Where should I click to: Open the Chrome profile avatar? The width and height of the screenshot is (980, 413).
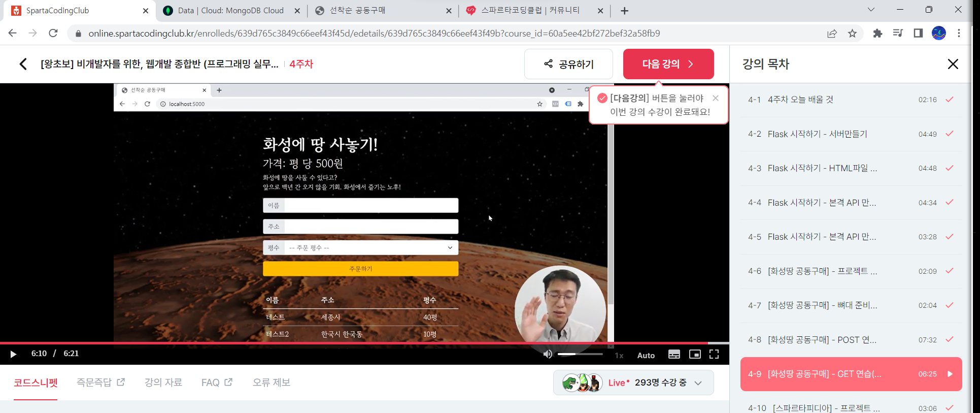point(939,34)
